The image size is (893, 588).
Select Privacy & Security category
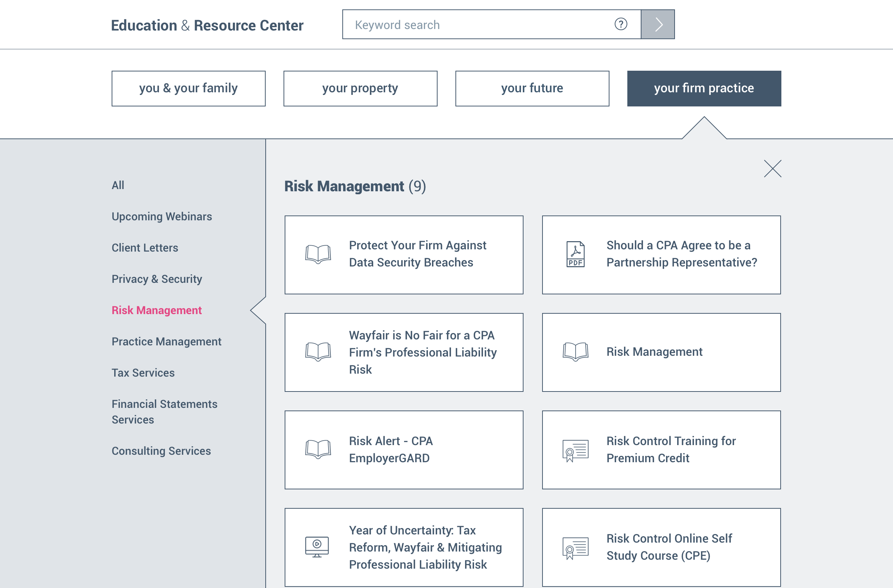pos(157,279)
